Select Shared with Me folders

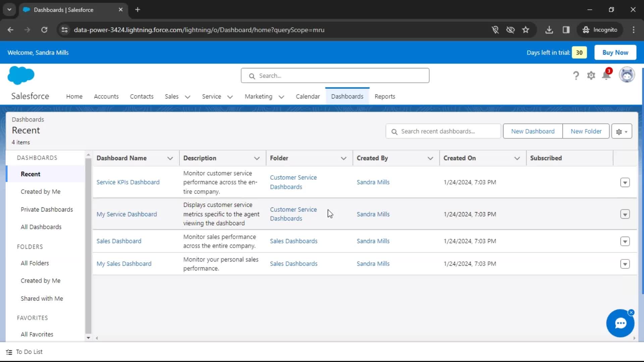click(x=42, y=299)
